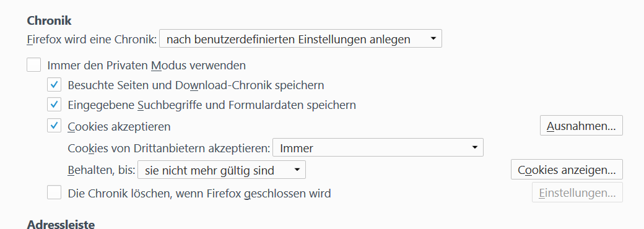Open the 'sie nicht mehr gültig sind' dropdown
Image resolution: width=644 pixels, height=229 pixels.
[x=222, y=170]
